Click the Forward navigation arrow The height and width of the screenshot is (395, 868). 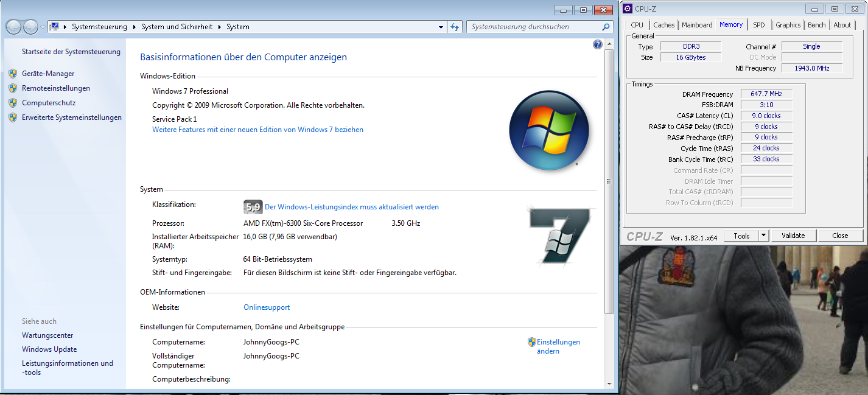click(x=30, y=27)
